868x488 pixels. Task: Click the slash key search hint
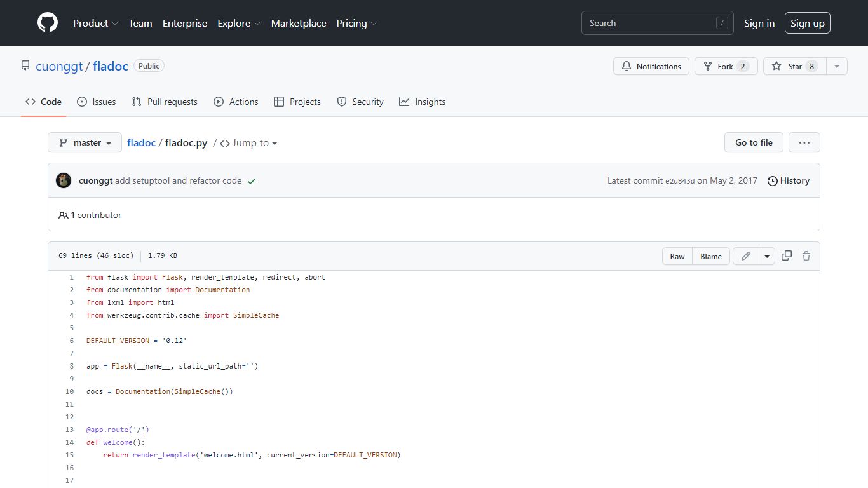tap(722, 23)
